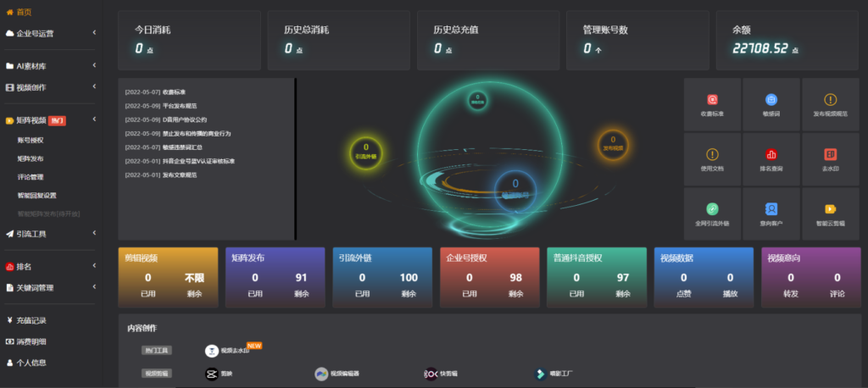The image size is (868, 388).
Task: Open the 去水印 red stamp tile icon
Action: click(x=831, y=154)
